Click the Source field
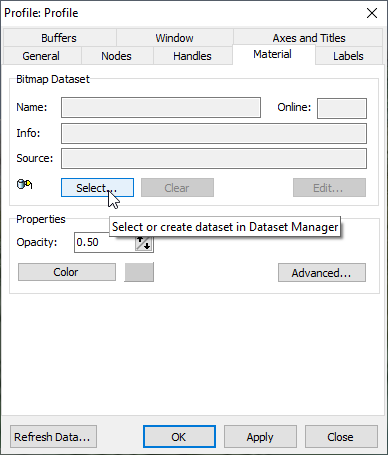Viewport: 388px width, 455px height. (x=214, y=159)
